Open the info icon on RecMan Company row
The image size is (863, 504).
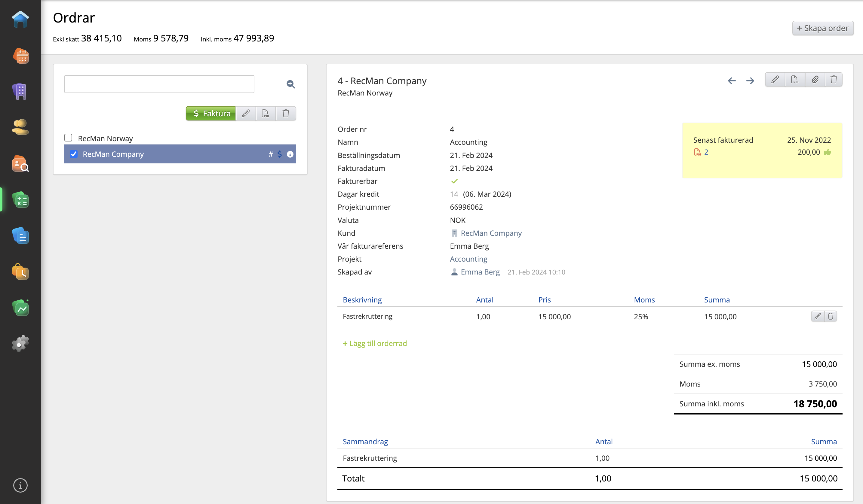pyautogui.click(x=290, y=154)
